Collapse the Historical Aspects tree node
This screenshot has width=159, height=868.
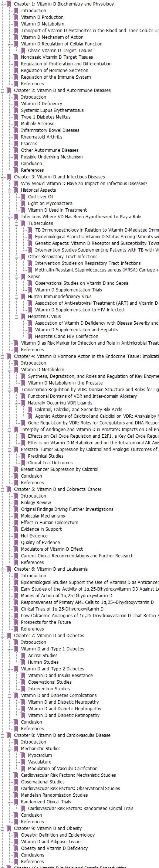(x=10, y=190)
